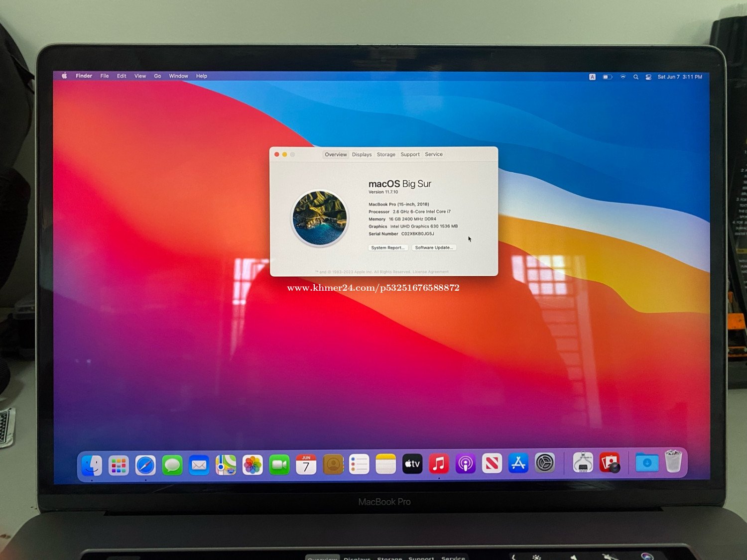Open Contacts app in the Dock
This screenshot has width=747, height=560.
(333, 464)
